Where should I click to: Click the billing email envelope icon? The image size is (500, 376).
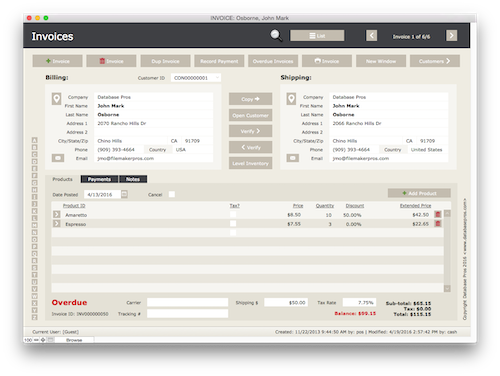58,158
